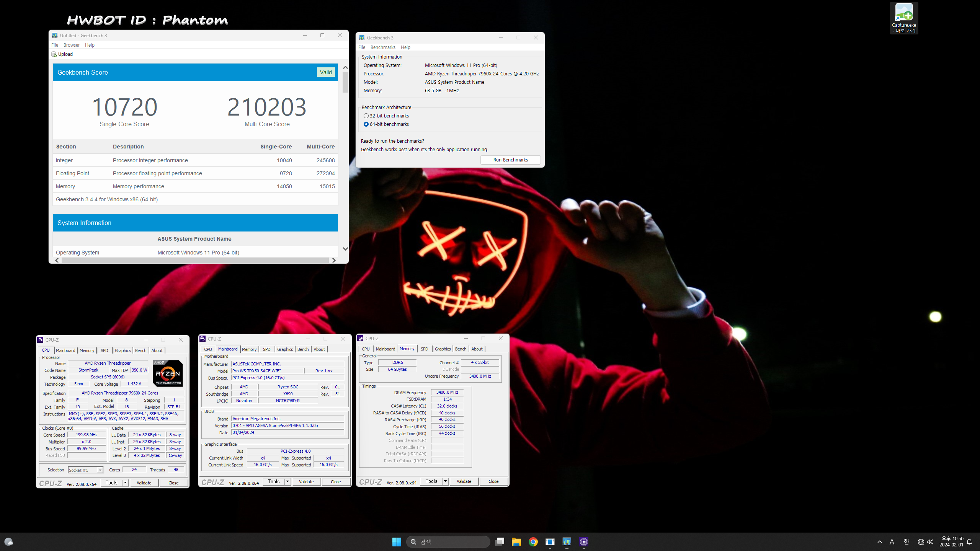Click the taskbar app icon beside Chrome

click(x=550, y=541)
